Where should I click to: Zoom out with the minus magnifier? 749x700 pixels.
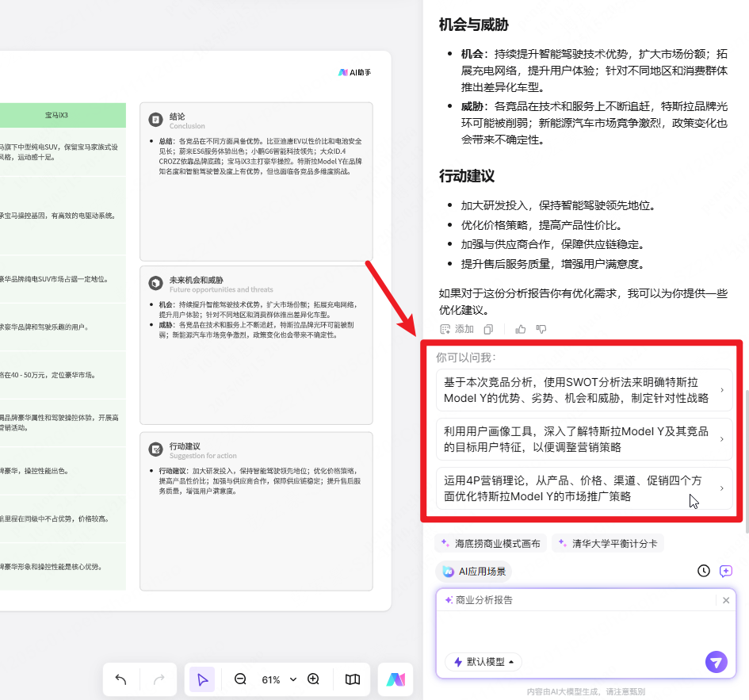[x=240, y=679]
